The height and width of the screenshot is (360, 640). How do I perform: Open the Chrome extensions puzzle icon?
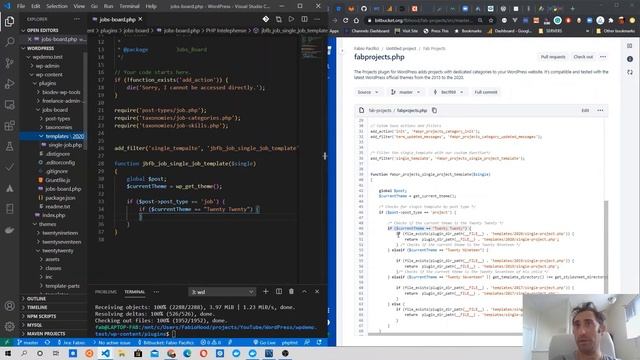tap(611, 20)
